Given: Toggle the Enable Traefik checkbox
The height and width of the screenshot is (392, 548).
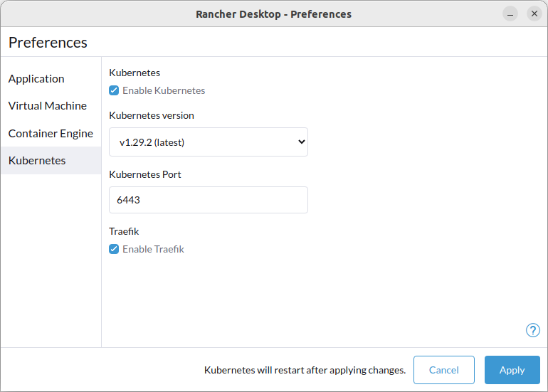Looking at the screenshot, I should click(x=114, y=249).
